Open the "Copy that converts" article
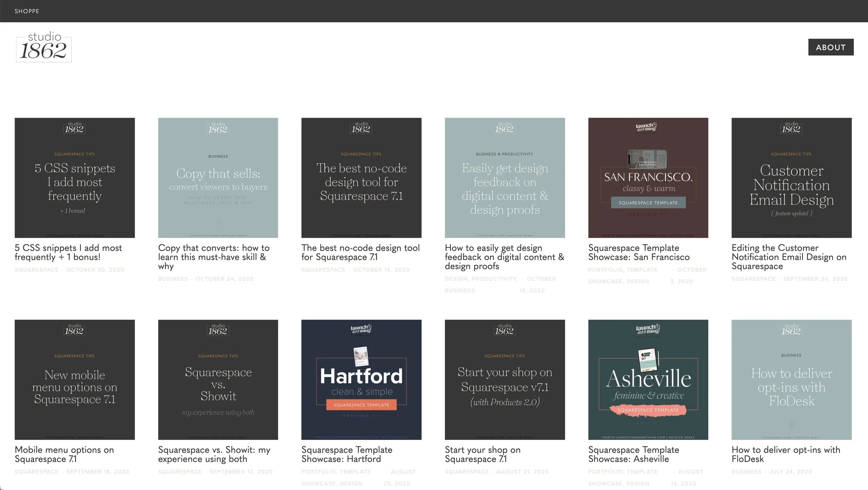This screenshot has height=490, width=868. (214, 257)
